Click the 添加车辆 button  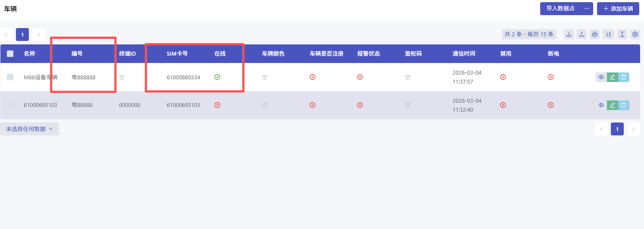click(x=618, y=9)
